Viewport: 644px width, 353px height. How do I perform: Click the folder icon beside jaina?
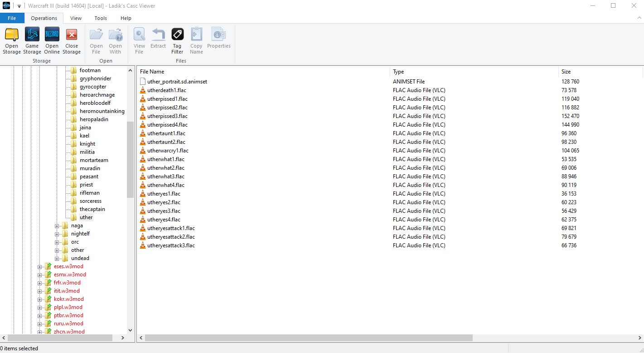[x=73, y=127]
